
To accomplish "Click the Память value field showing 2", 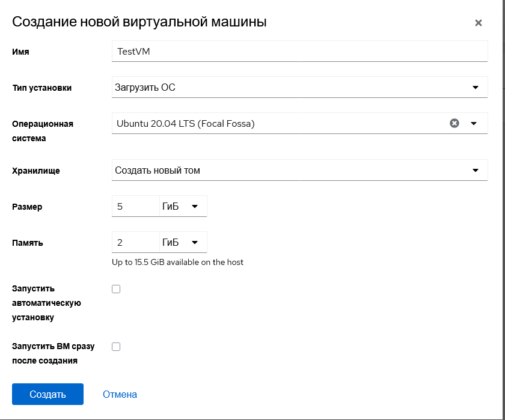I will point(135,242).
